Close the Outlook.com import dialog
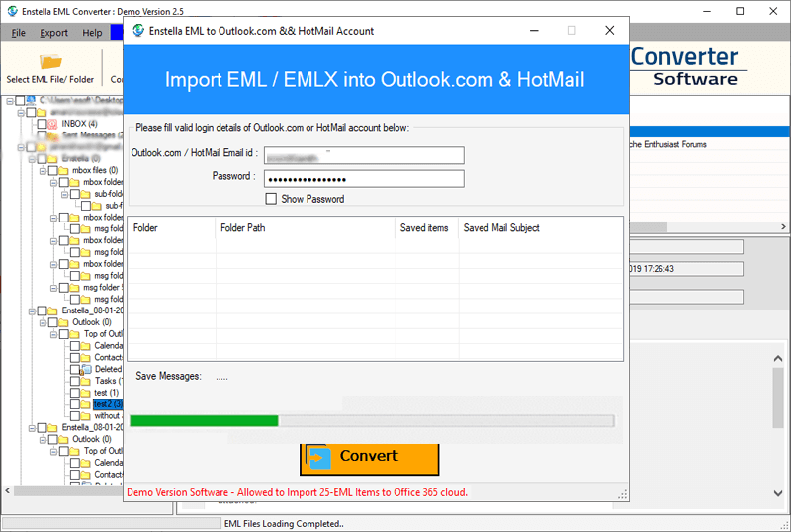The width and height of the screenshot is (791, 532). click(609, 31)
